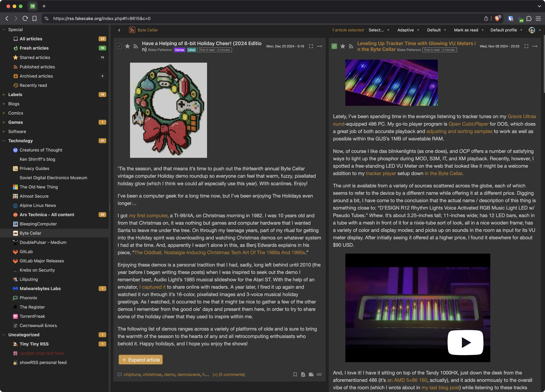The width and height of the screenshot is (545, 392).
Task: Open Holiday Cheer article in fullscreen
Action: [x=311, y=46]
